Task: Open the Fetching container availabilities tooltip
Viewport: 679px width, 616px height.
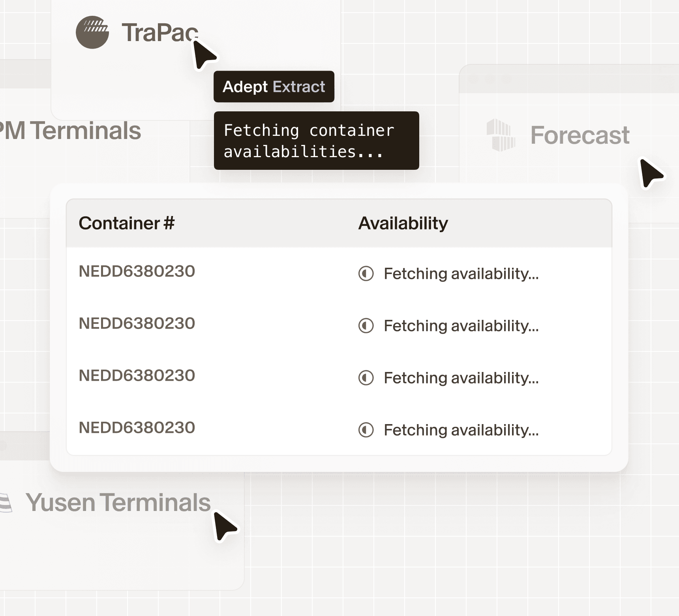Action: [x=315, y=141]
